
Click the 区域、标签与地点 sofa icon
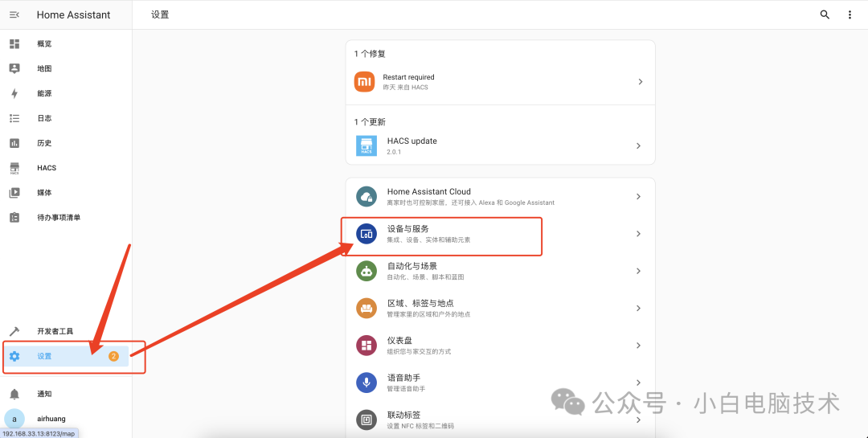pos(366,308)
